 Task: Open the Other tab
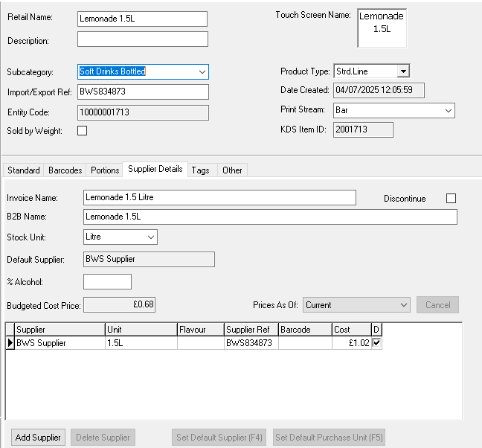[x=232, y=170]
